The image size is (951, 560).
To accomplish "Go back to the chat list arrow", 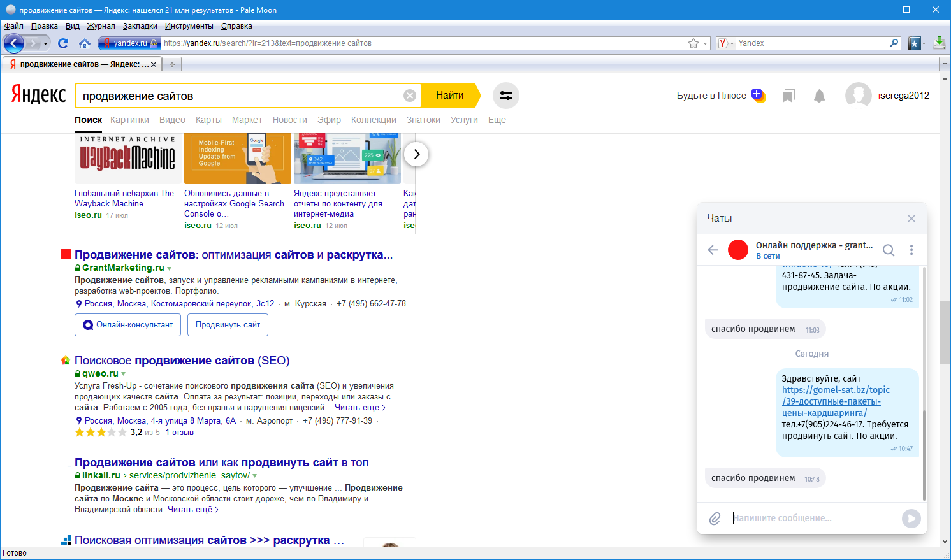I will coord(713,250).
